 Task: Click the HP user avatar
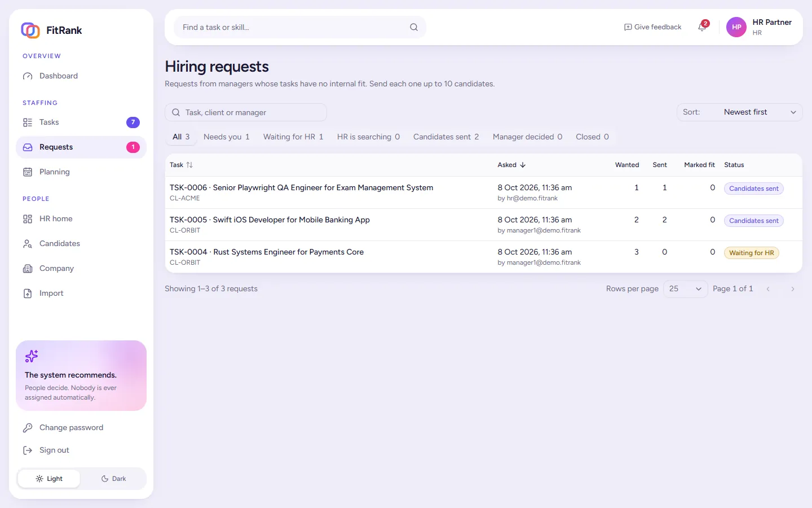tap(736, 27)
